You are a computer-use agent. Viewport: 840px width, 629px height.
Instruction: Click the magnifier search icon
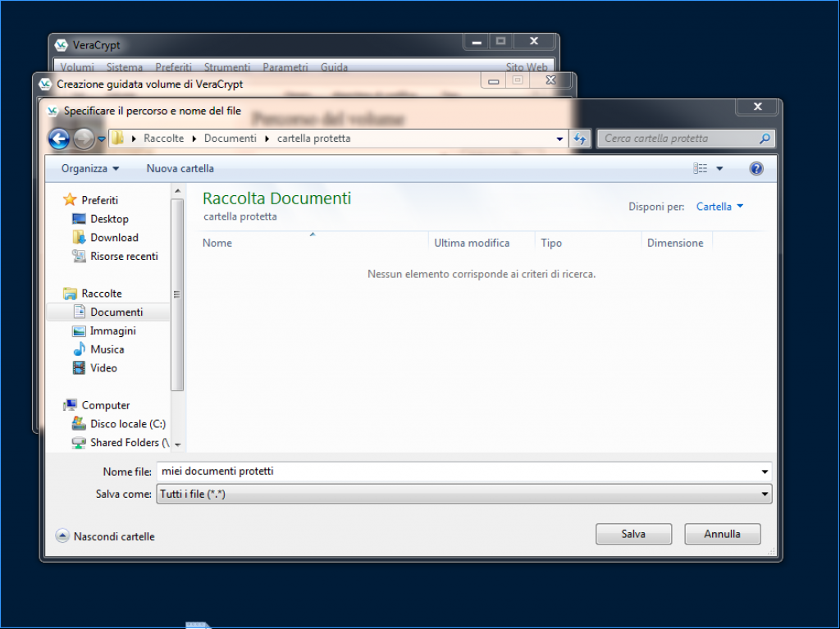(x=765, y=139)
